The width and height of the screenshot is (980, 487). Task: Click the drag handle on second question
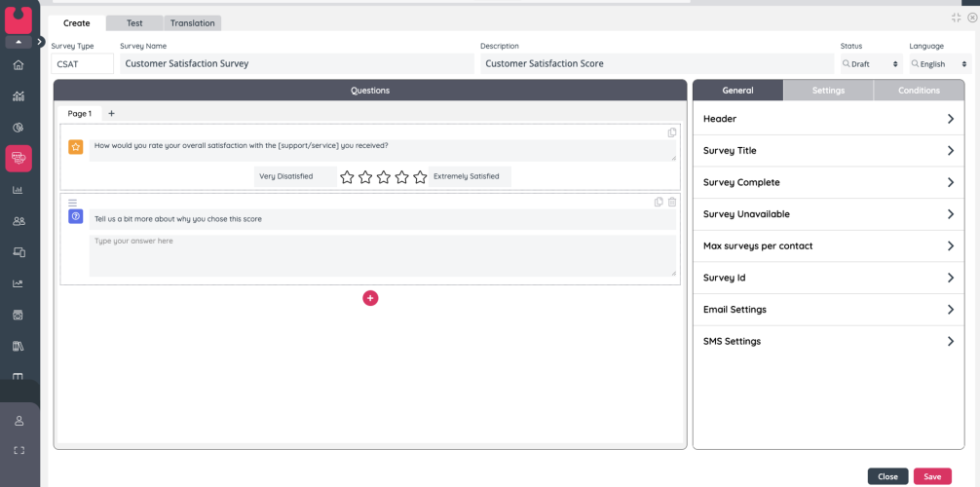[x=72, y=203]
